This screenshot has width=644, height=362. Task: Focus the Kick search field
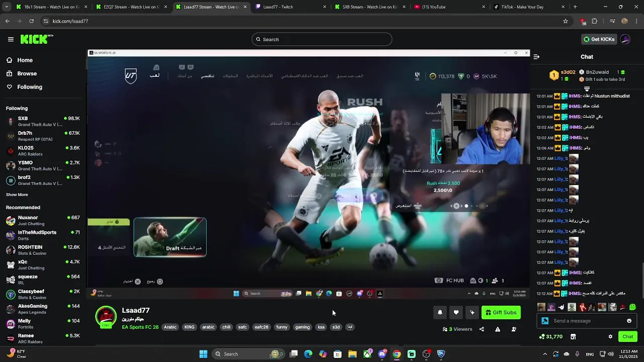pyautogui.click(x=322, y=39)
